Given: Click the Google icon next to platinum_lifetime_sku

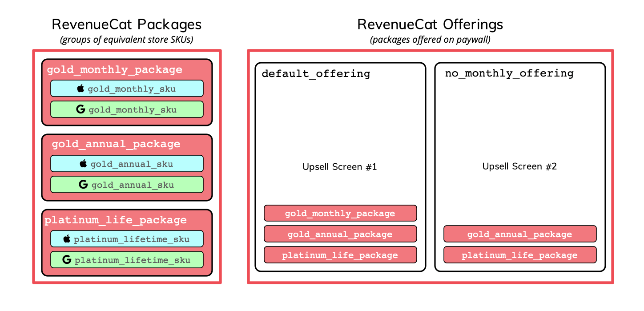Looking at the screenshot, I should click(x=67, y=260).
